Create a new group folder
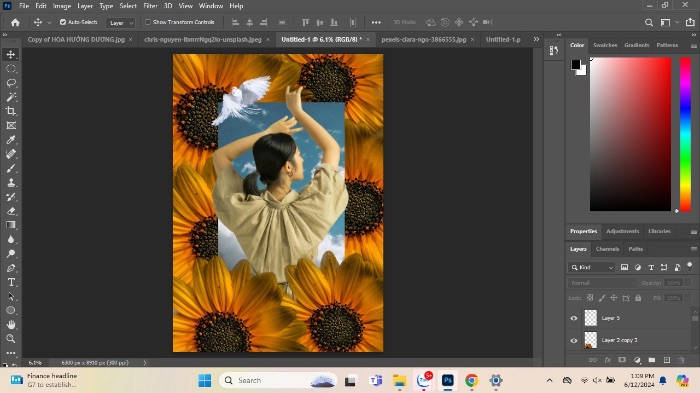700x393 pixels. coord(652,360)
